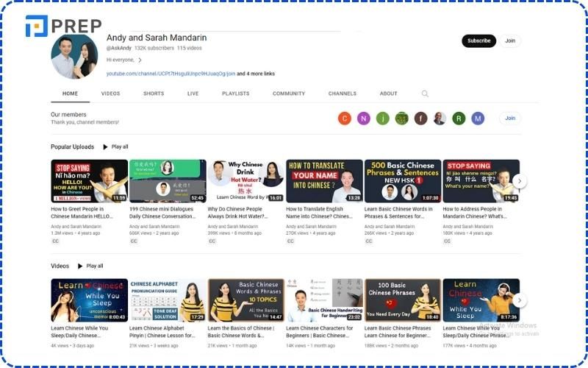Viewport: 588px width, 368px height.
Task: Click member avatar with letter C
Action: (x=344, y=118)
